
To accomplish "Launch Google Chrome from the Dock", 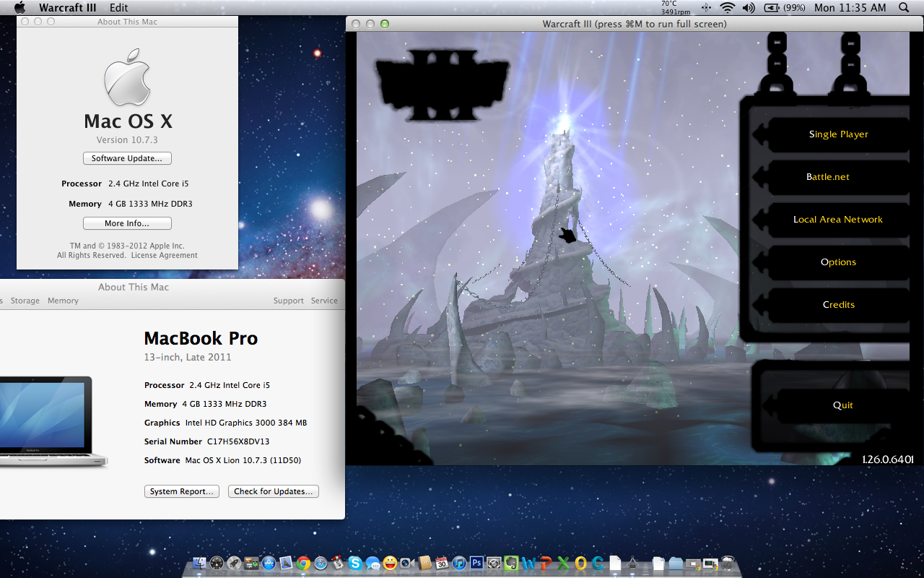I will 303,564.
